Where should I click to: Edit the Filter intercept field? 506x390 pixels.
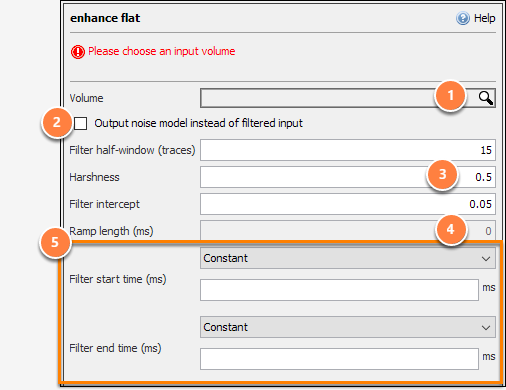click(x=348, y=204)
